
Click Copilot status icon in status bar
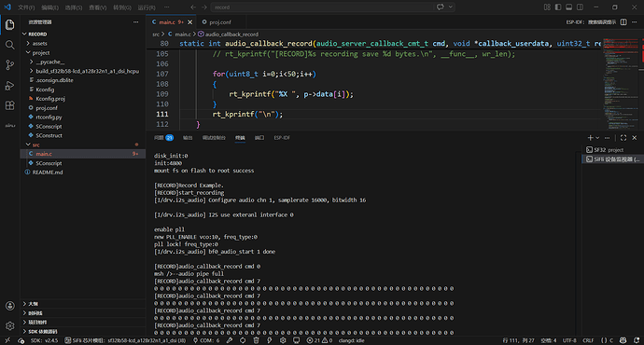pyautogui.click(x=623, y=340)
